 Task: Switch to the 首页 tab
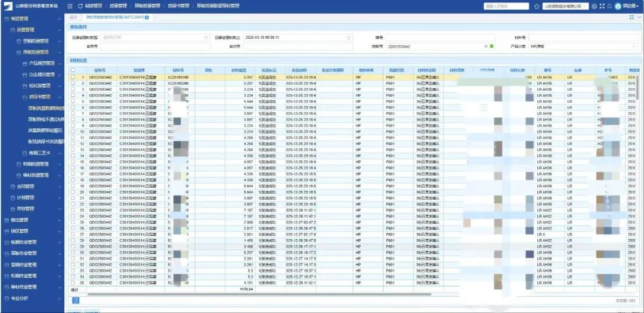pos(73,17)
